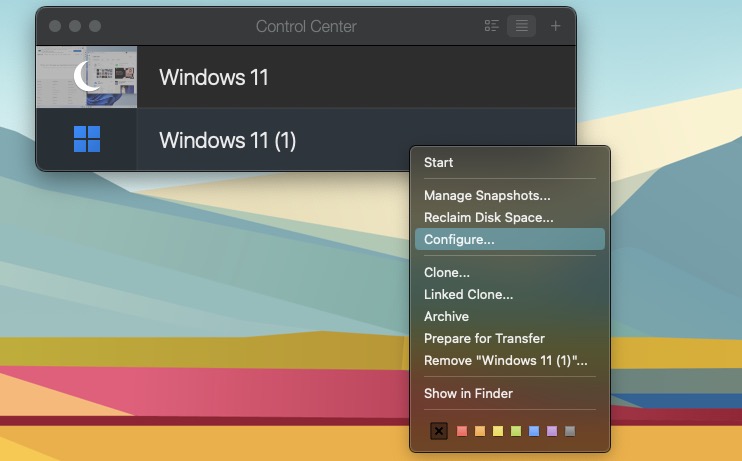Open Configure... for the VM

[510, 239]
